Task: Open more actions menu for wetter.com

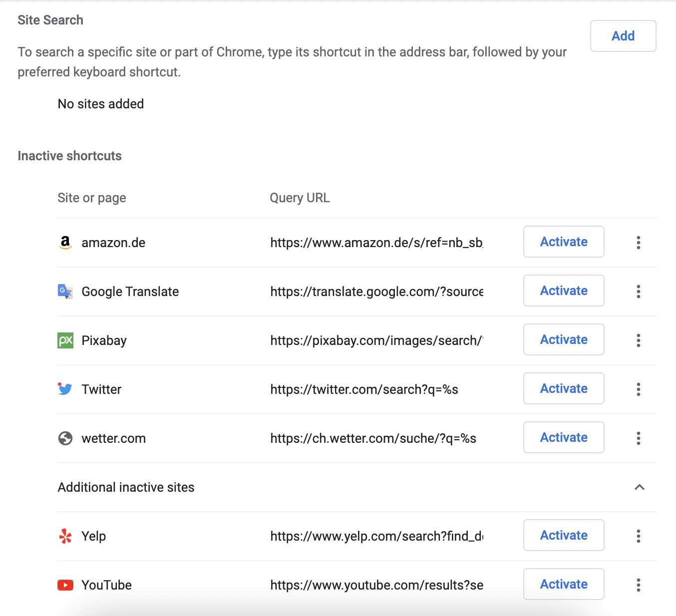Action: point(639,438)
